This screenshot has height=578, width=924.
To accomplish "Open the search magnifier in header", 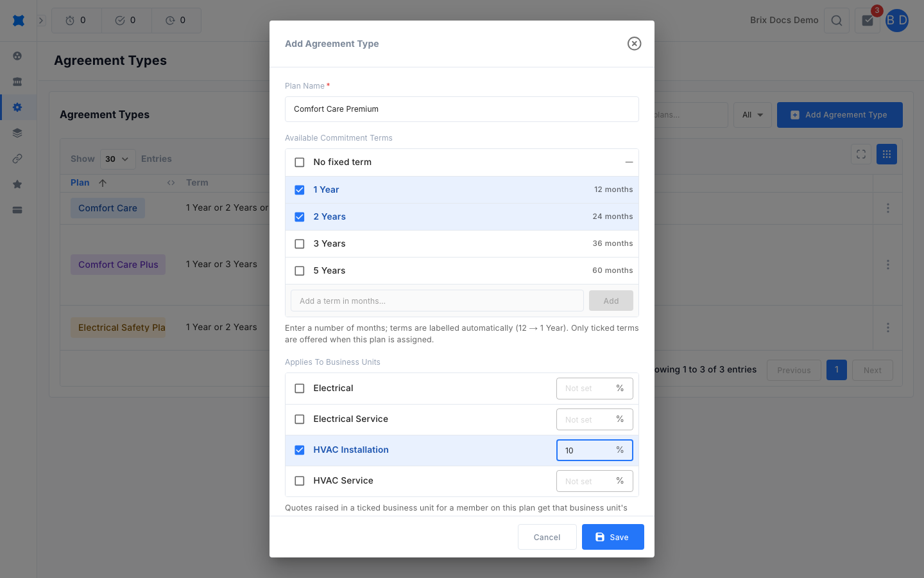I will point(837,21).
